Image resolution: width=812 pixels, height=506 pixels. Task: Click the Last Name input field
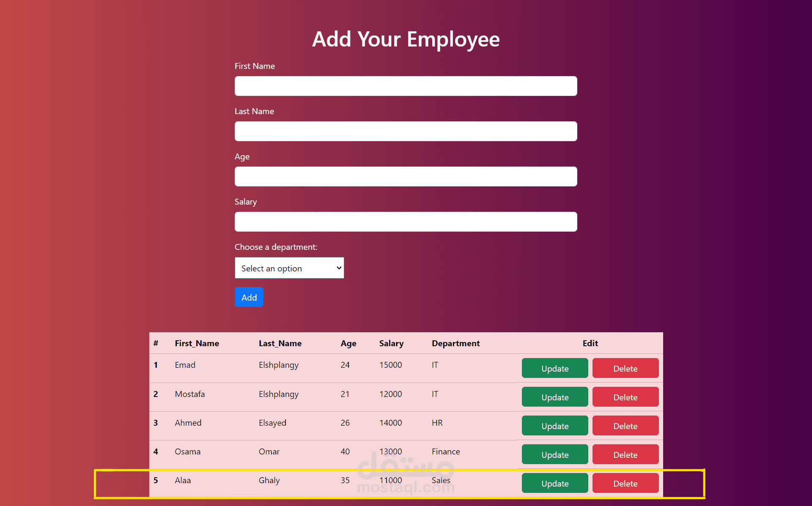(x=406, y=131)
